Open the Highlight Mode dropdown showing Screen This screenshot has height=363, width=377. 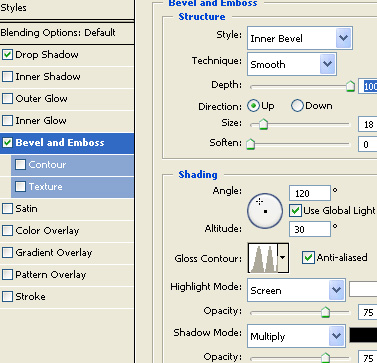[296, 290]
